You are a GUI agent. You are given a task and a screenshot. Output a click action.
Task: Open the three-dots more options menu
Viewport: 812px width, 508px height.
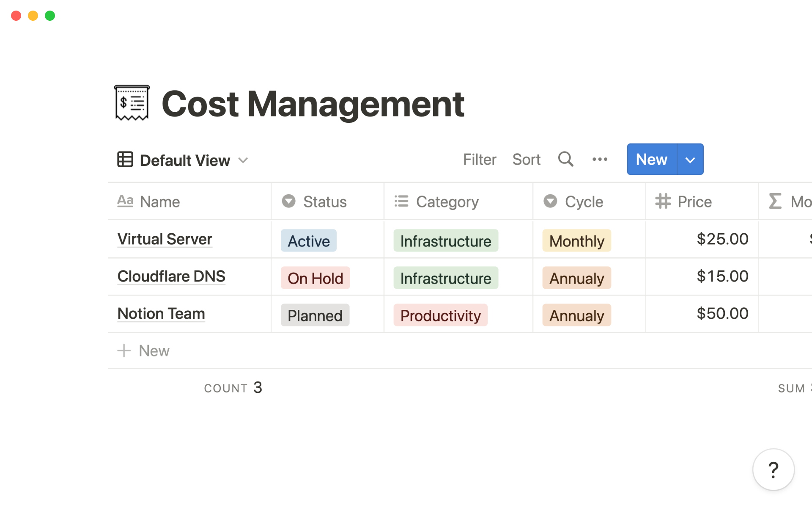(600, 160)
